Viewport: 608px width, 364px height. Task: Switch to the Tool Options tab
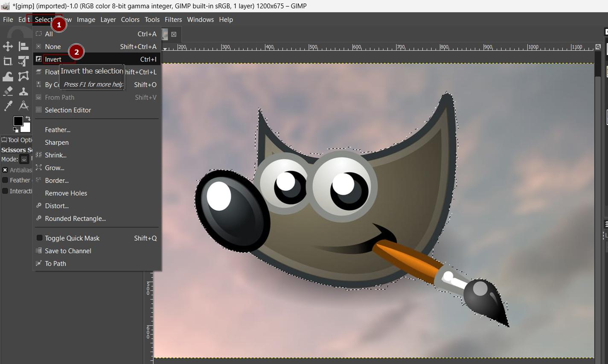(17, 140)
